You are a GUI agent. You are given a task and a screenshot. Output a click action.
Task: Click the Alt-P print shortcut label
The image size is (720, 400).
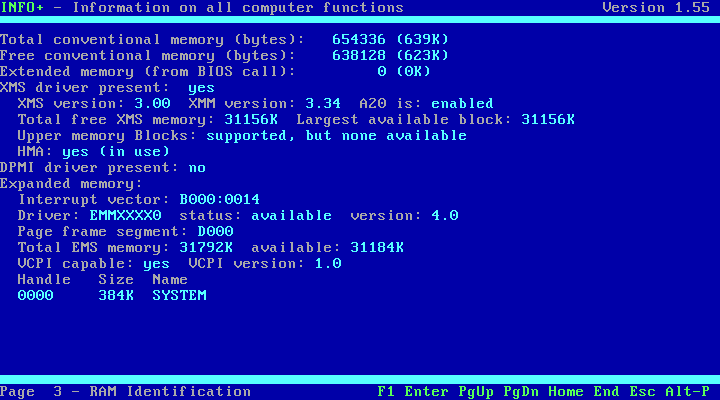pyautogui.click(x=687, y=391)
